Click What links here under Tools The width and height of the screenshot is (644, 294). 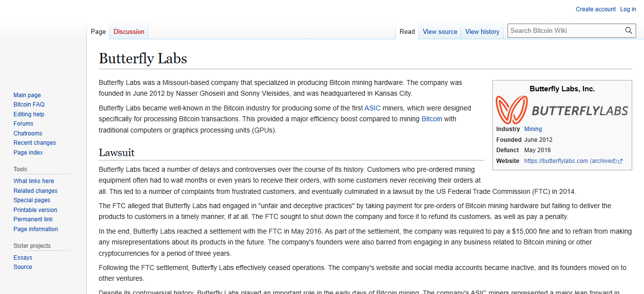(x=33, y=181)
